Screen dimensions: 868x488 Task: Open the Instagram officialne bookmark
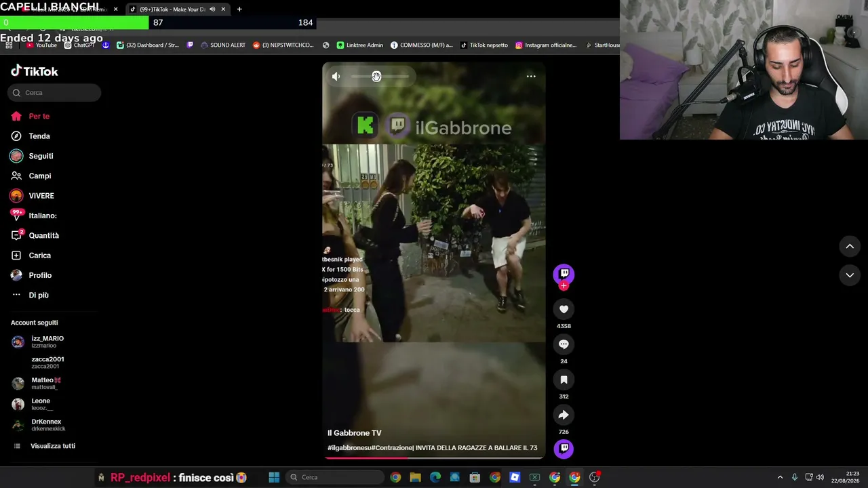[x=546, y=45]
